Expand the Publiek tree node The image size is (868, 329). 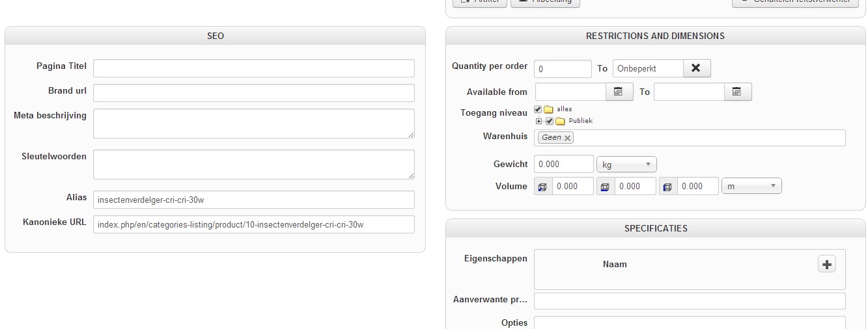(x=539, y=121)
